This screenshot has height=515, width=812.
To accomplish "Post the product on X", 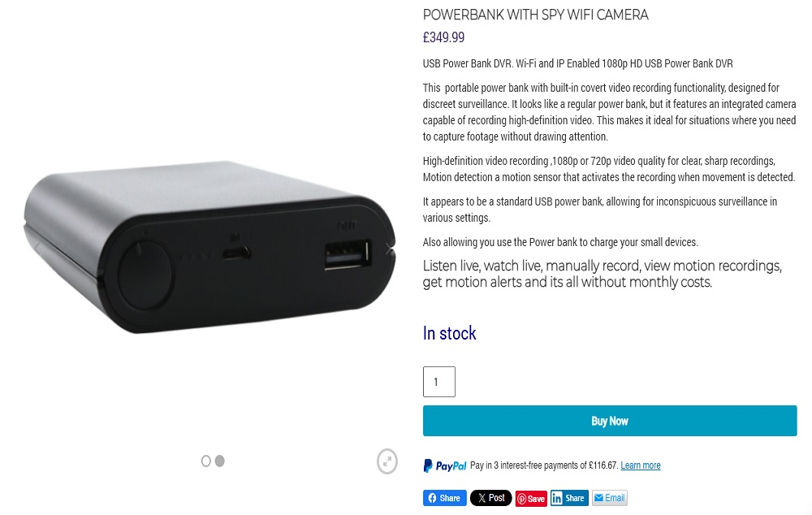I will (491, 498).
